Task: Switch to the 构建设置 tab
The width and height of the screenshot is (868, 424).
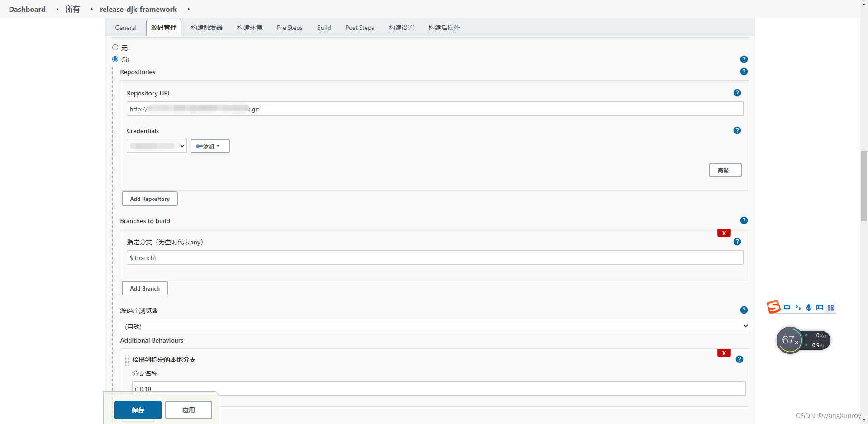Action: (x=401, y=28)
